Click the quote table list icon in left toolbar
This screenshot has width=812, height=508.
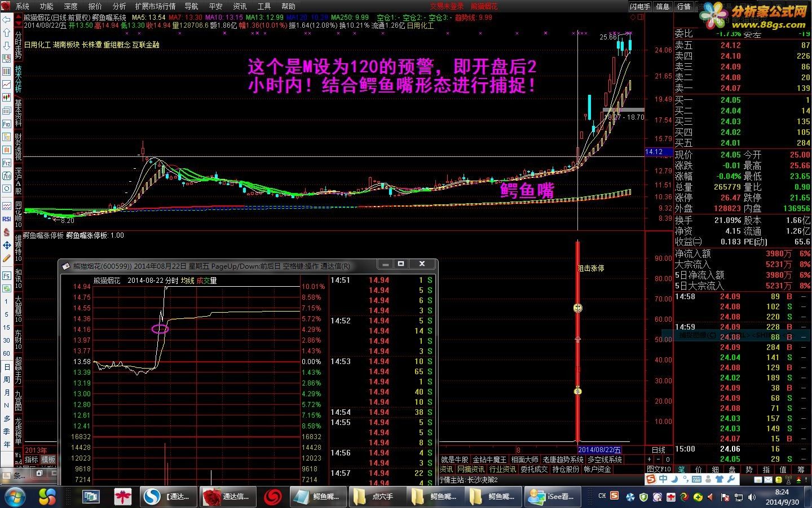click(6, 72)
